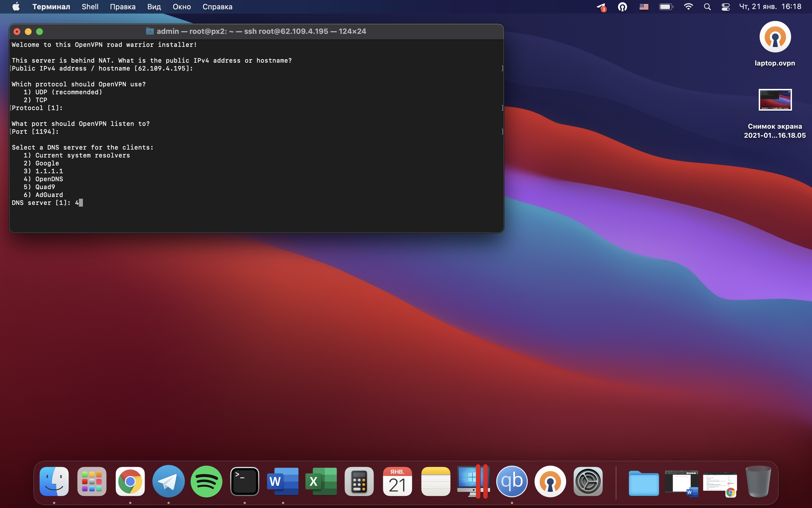812x508 pixels.
Task: Open the Вид menu
Action: pos(154,7)
